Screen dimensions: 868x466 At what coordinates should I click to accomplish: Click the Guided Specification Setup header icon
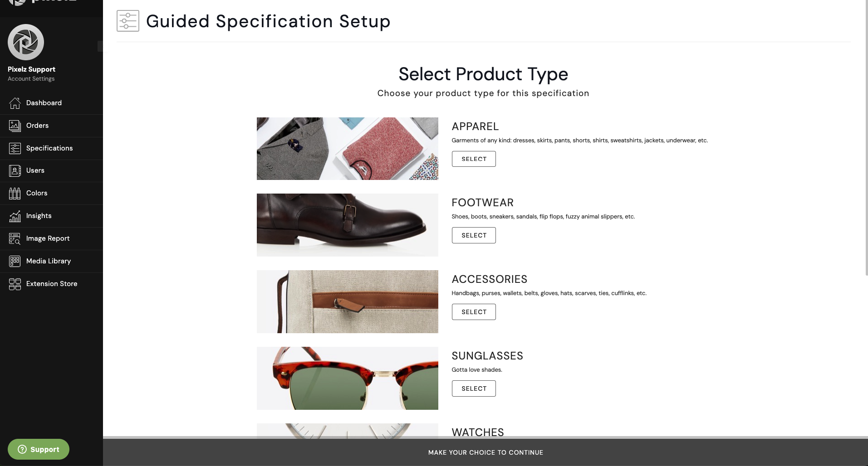tap(128, 21)
